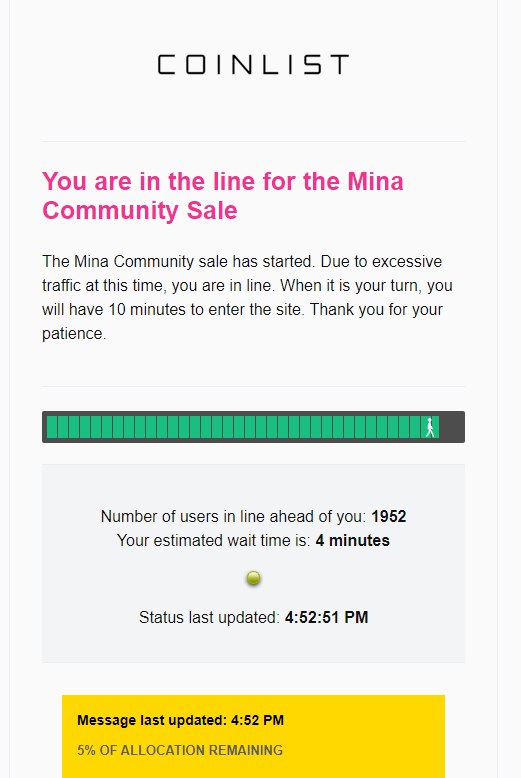Click the status last updated time 4:52:51 PM
Viewport: 521px width, 778px height.
click(x=326, y=617)
